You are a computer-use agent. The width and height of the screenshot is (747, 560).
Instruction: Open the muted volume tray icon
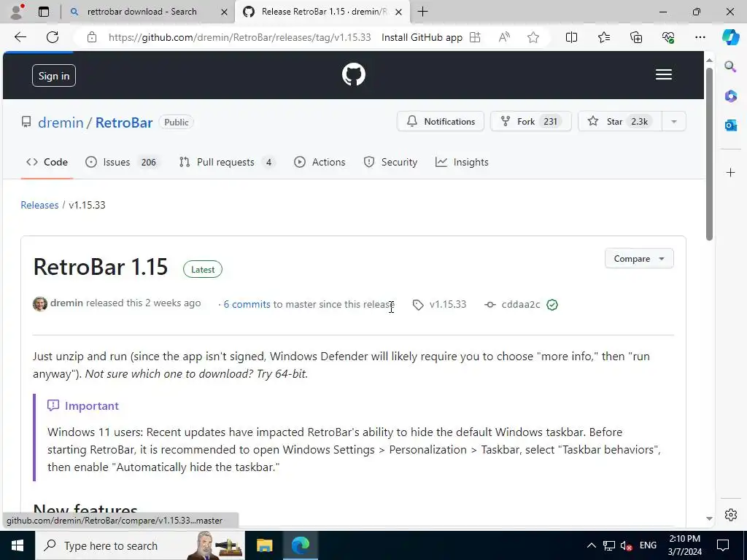[627, 545]
